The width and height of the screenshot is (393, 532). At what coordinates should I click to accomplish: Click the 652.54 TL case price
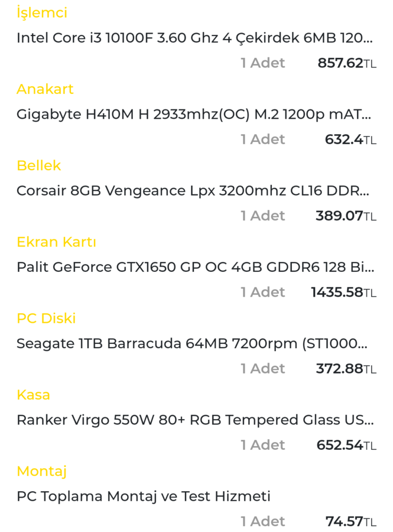coord(346,445)
